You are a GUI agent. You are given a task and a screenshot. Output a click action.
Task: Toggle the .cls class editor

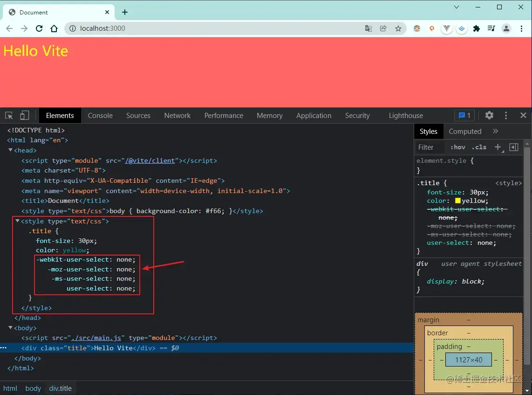(x=479, y=147)
